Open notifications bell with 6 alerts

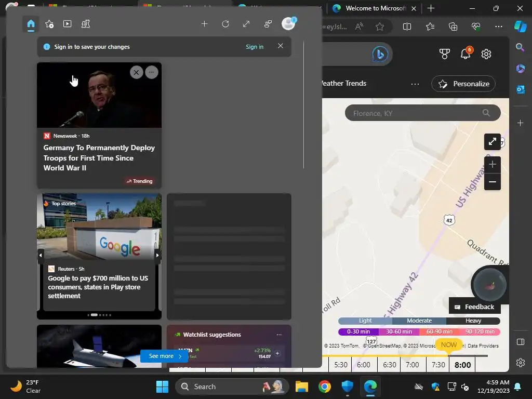pyautogui.click(x=466, y=54)
